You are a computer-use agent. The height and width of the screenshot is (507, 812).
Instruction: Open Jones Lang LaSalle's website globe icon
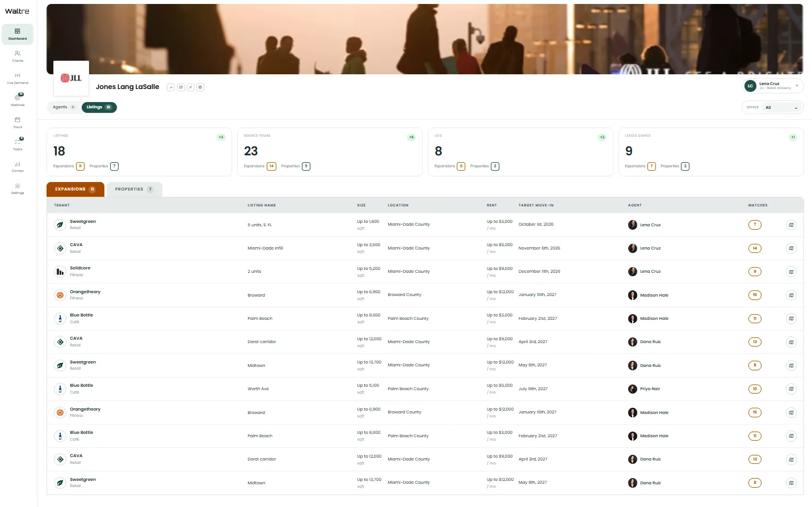coord(200,87)
